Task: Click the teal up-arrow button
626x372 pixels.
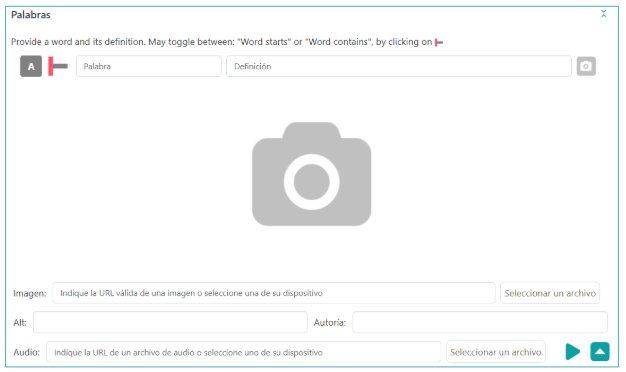Action: [x=600, y=352]
